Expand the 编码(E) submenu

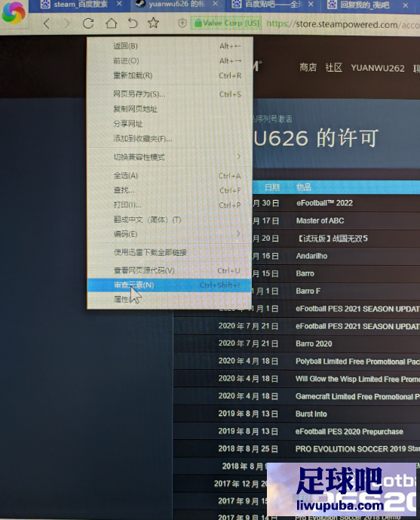click(169, 234)
